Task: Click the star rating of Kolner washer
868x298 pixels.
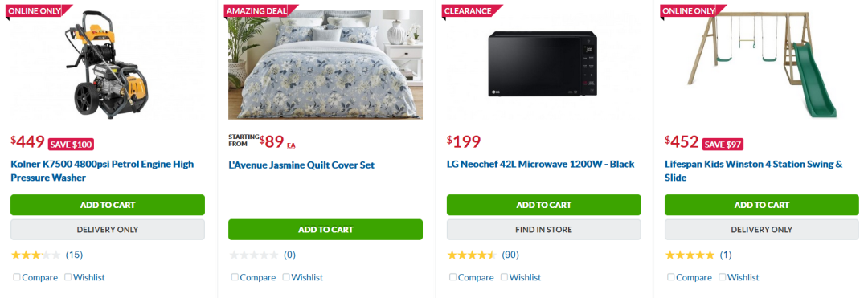Action: click(36, 255)
